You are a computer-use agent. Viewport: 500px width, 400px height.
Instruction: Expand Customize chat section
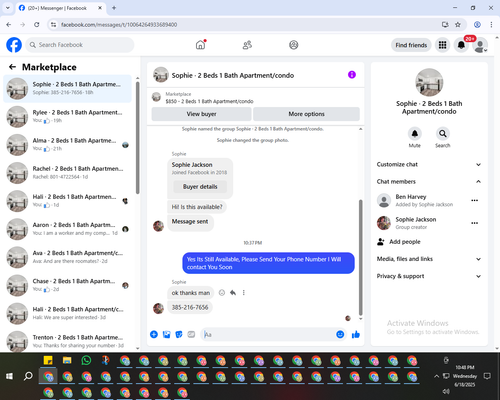click(429, 164)
